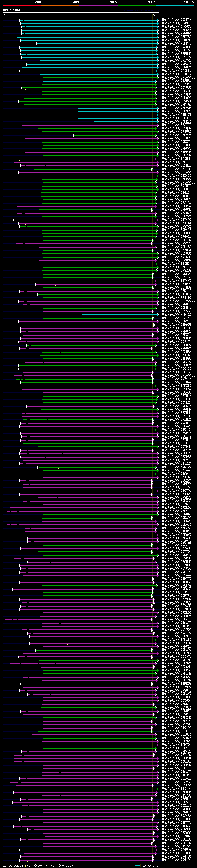197x868 pixels.
Task: Click the label UniRef100_A8E376
Action: (177, 118)
